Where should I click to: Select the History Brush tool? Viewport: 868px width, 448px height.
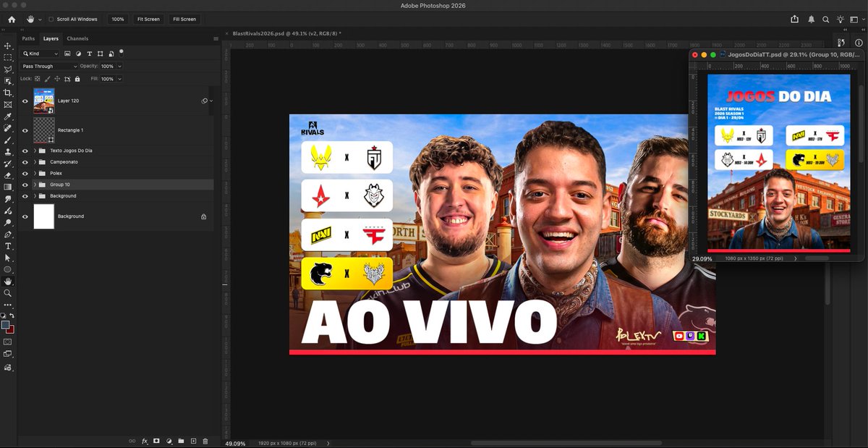tap(8, 164)
